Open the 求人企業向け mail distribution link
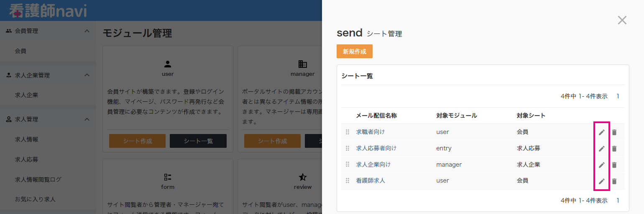 click(x=373, y=165)
